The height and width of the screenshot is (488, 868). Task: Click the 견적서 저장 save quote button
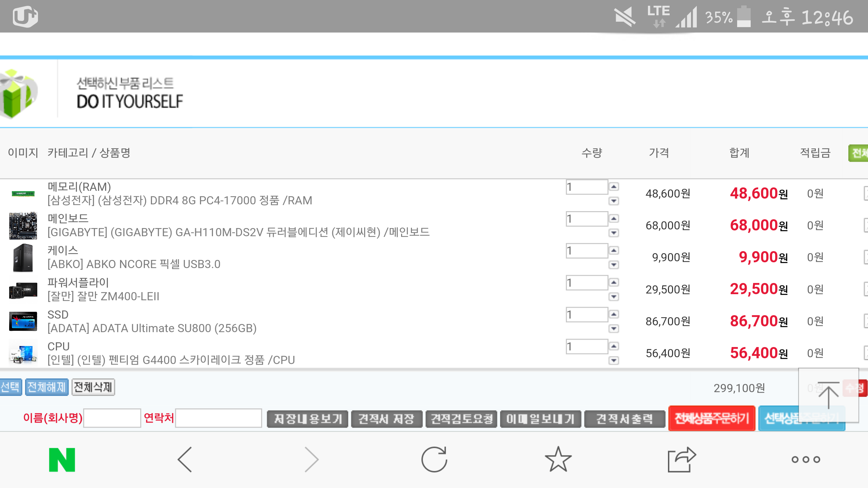(387, 419)
